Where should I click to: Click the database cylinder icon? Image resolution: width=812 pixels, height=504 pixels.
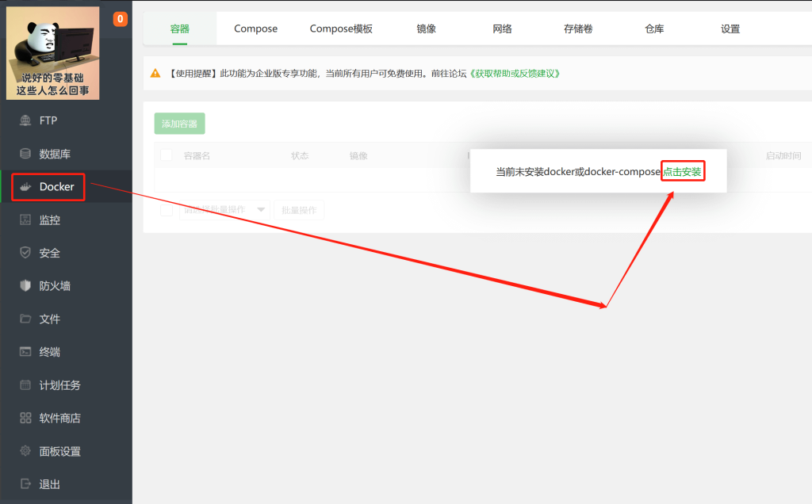pos(25,154)
